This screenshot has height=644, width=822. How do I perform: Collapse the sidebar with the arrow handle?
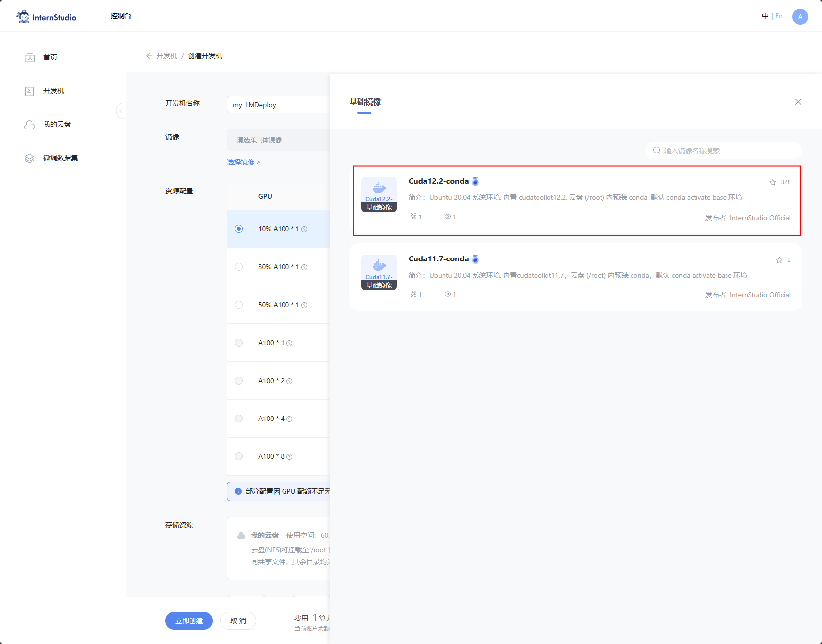120,111
